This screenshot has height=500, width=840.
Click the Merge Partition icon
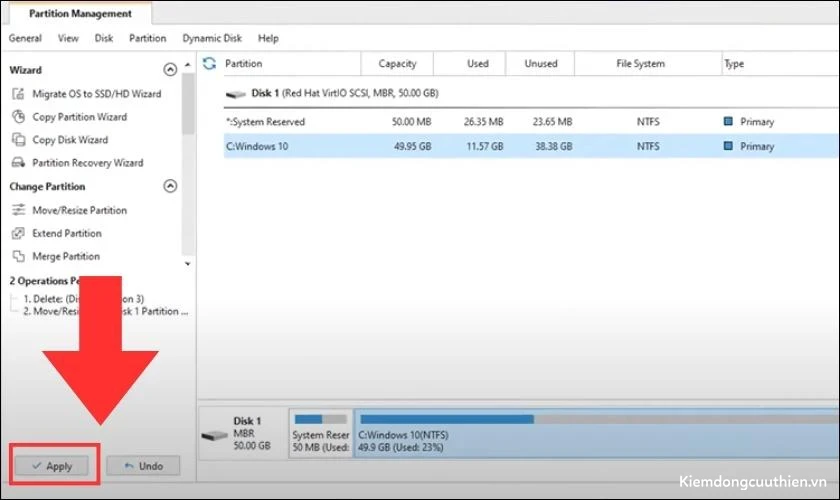coord(18,256)
